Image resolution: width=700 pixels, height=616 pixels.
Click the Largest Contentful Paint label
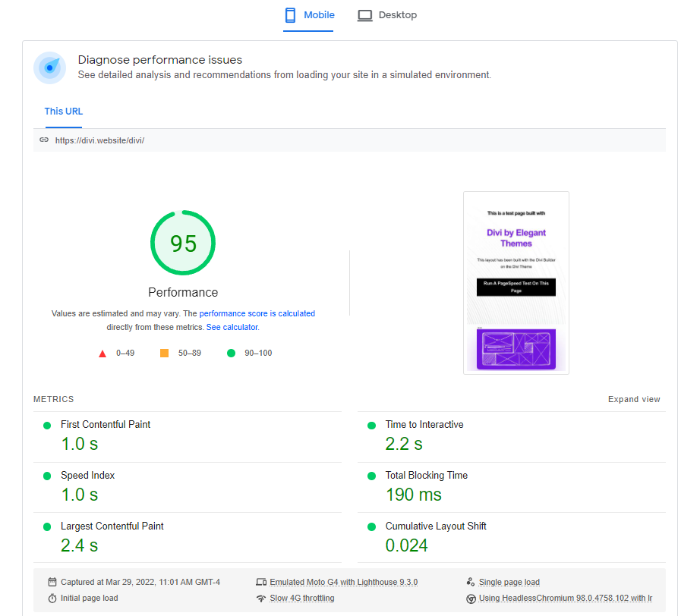pyautogui.click(x=112, y=526)
